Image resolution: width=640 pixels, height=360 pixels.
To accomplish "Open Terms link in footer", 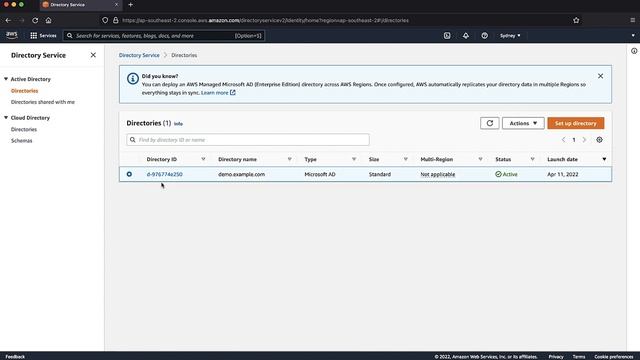I will (578, 356).
